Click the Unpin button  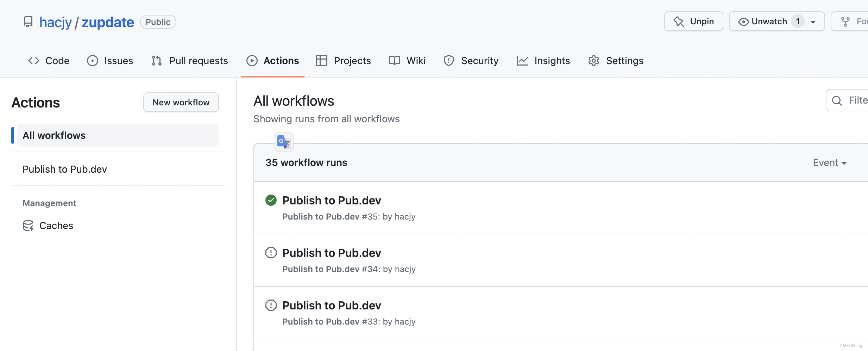(x=693, y=21)
